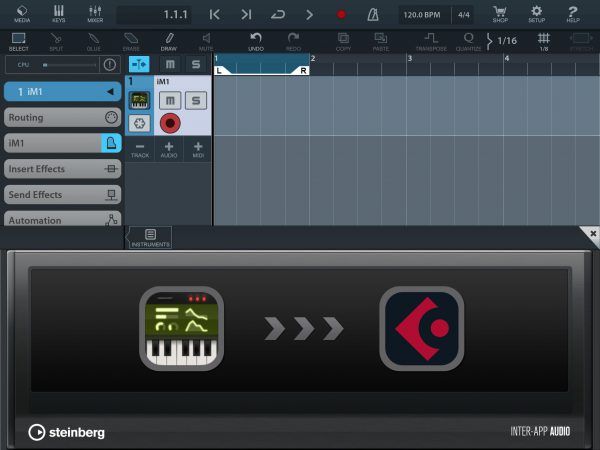Viewport: 600px width, 450px height.
Task: Remove the selected track
Action: coord(140,149)
